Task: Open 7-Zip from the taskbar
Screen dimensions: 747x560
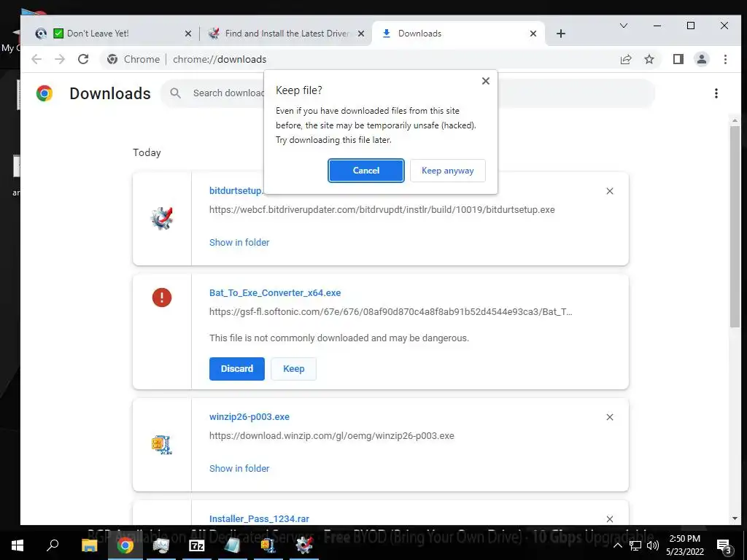Action: coord(197,545)
